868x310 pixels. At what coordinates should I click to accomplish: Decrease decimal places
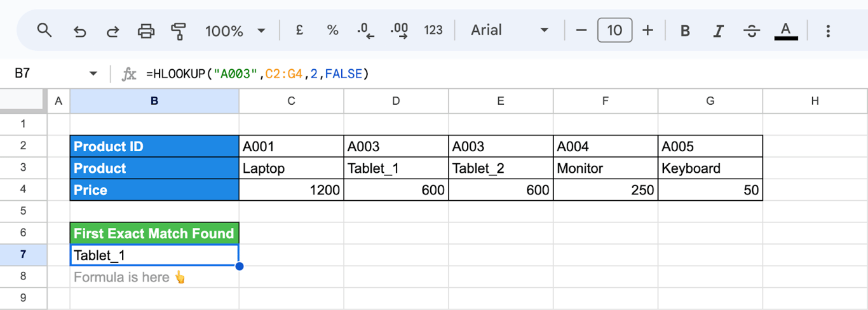pyautogui.click(x=366, y=30)
